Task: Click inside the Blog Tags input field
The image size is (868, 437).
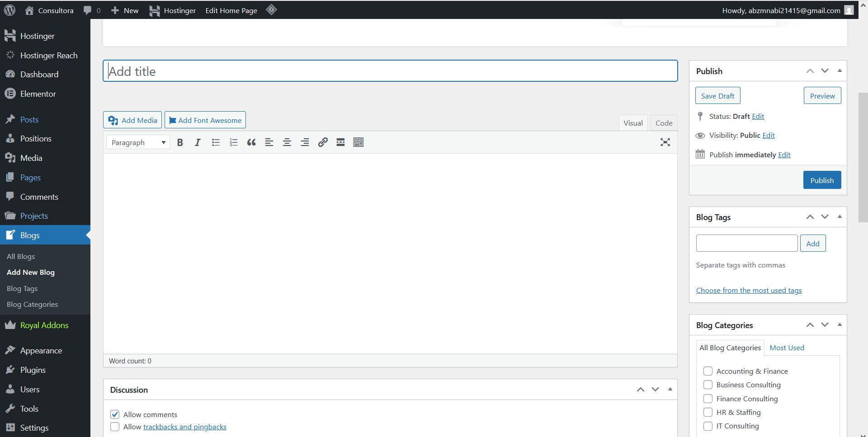Action: (746, 243)
